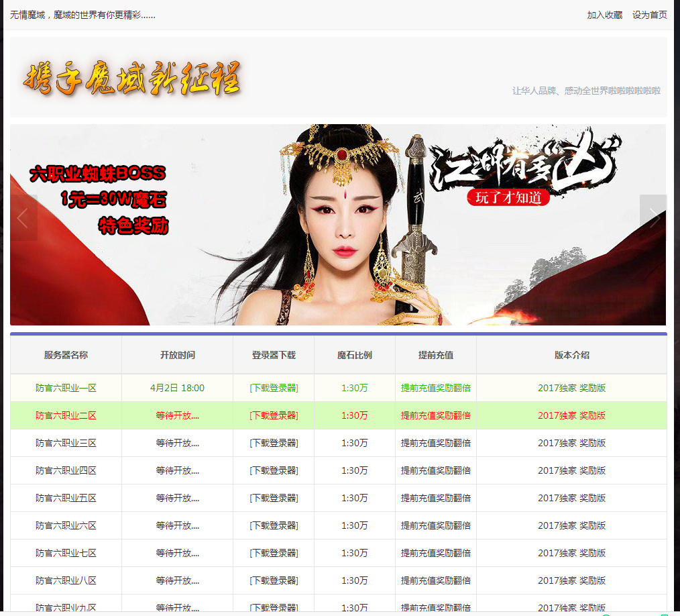Select the server name 防官六职业二区
Viewport: 680px width, 616px height.
pos(65,415)
